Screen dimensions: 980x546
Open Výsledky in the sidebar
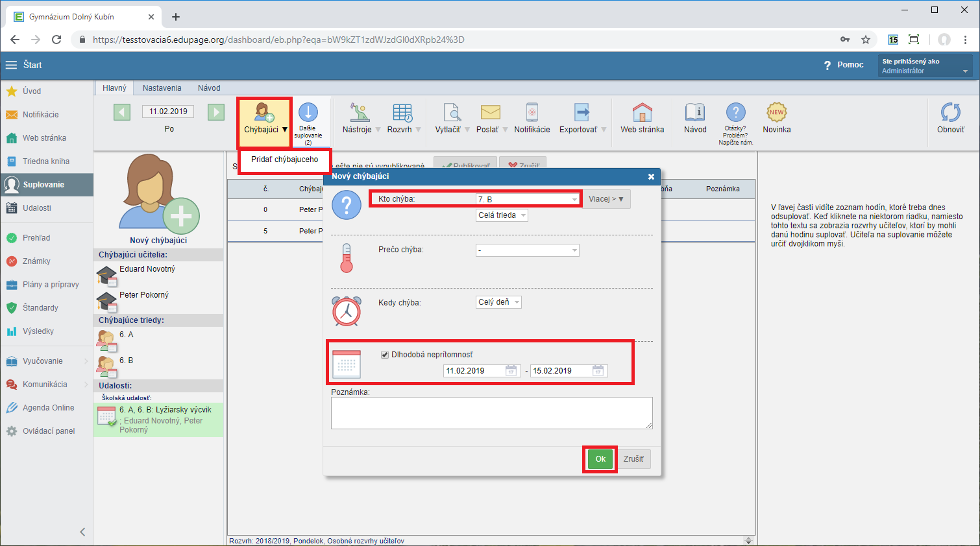pyautogui.click(x=38, y=331)
